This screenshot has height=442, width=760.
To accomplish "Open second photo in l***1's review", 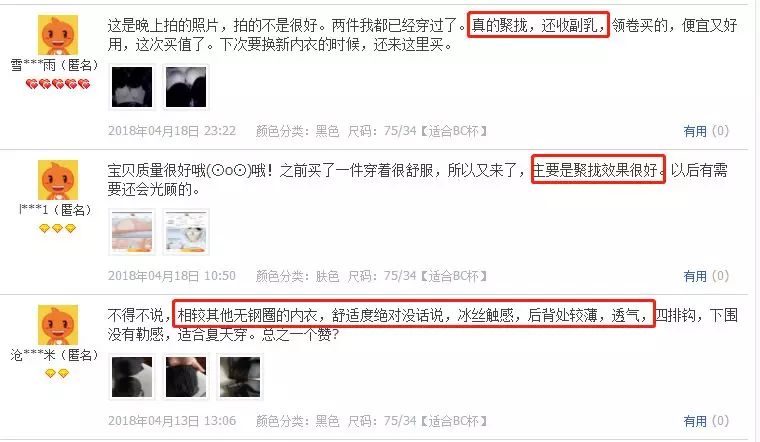I will pos(186,232).
